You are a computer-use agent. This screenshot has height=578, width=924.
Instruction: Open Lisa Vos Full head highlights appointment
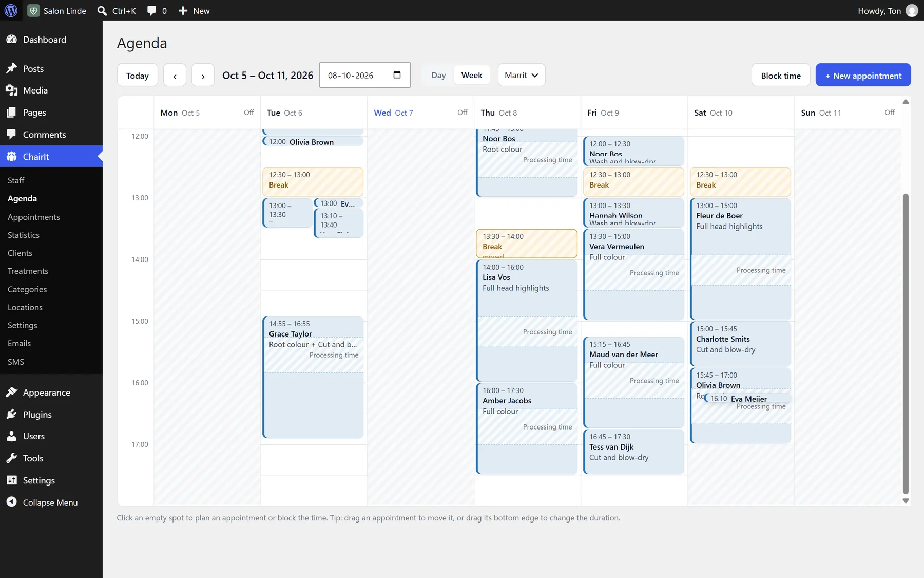(527, 321)
